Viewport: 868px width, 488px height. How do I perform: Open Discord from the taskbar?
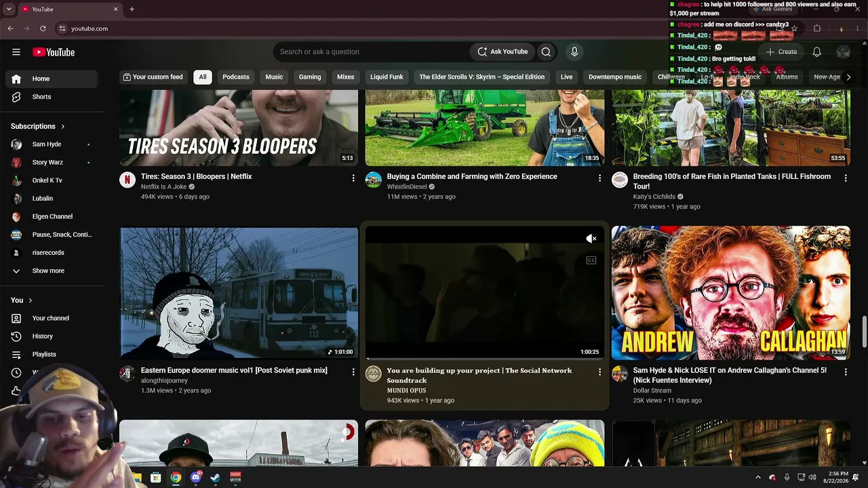pos(196,477)
